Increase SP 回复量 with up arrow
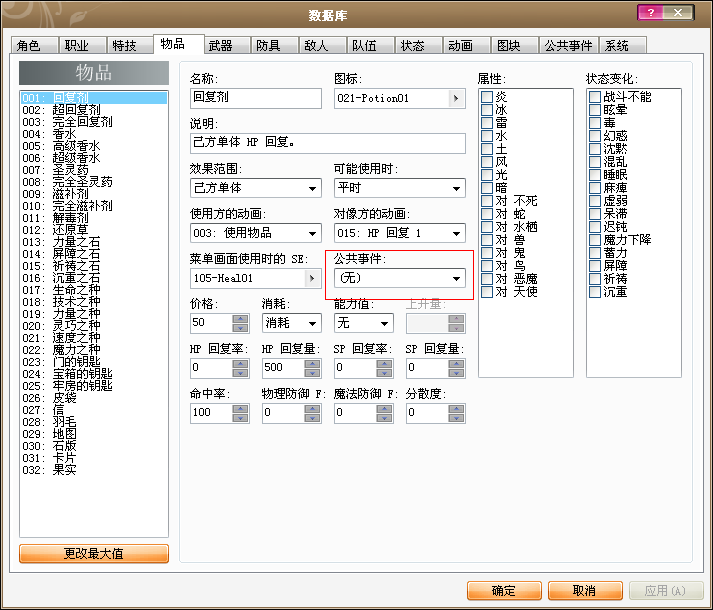The height and width of the screenshot is (610, 713). click(457, 364)
